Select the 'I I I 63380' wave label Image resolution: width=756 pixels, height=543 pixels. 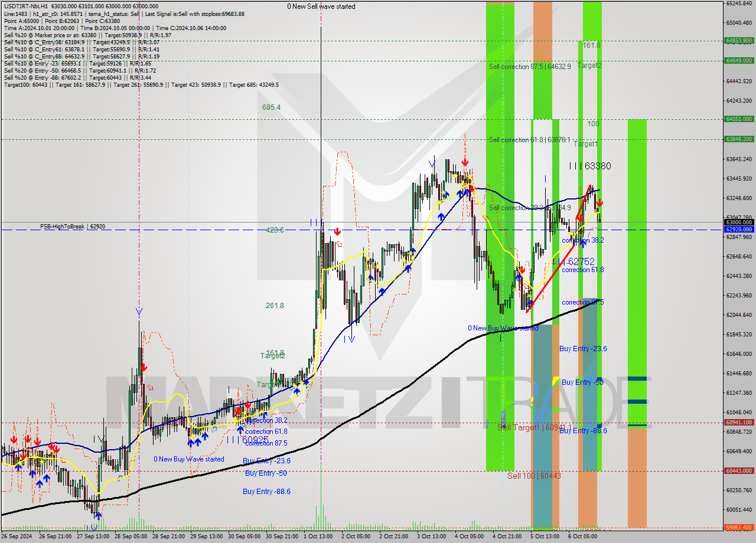(x=590, y=166)
